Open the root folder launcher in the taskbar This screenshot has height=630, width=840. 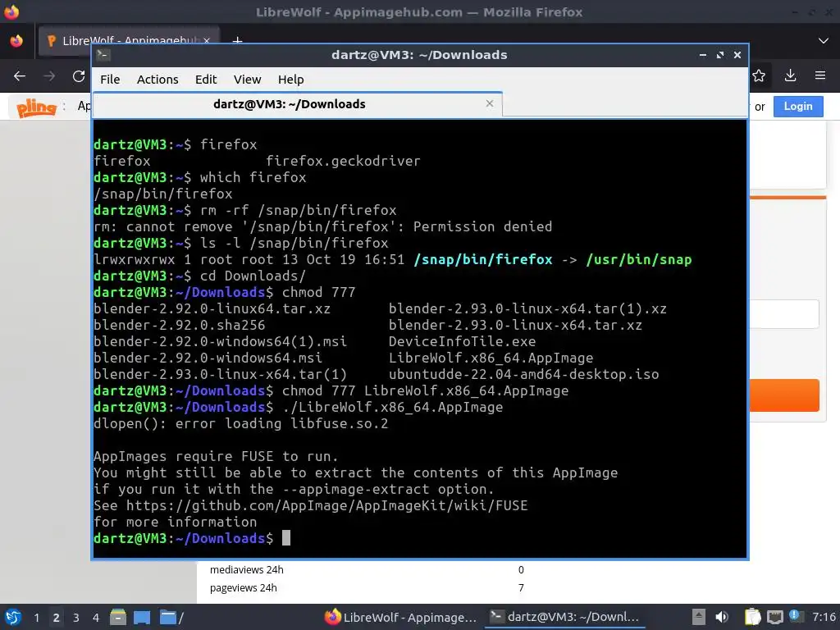[171, 617]
